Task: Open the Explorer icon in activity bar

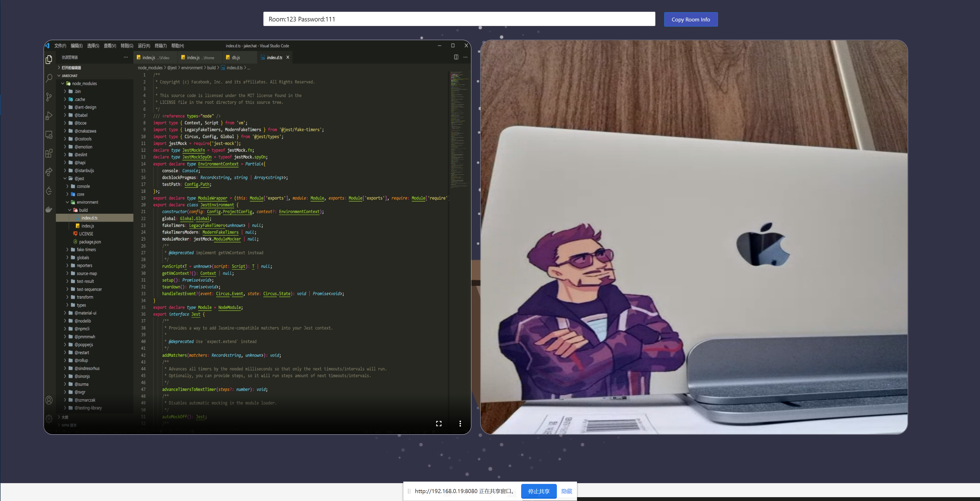Action: click(49, 60)
